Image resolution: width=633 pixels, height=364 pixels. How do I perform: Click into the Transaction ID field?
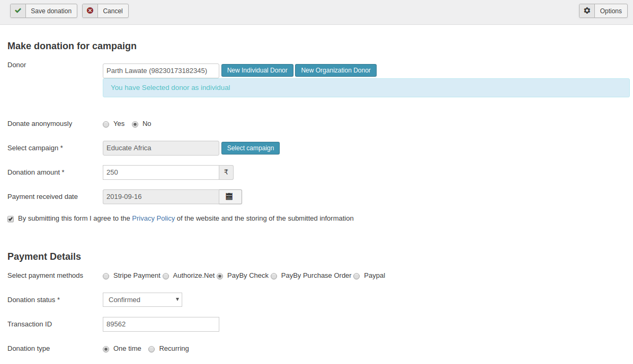pyautogui.click(x=161, y=324)
